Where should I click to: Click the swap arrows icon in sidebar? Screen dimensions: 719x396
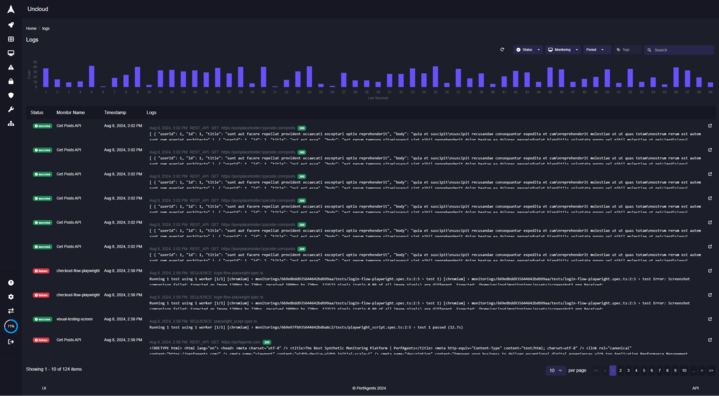tap(11, 311)
